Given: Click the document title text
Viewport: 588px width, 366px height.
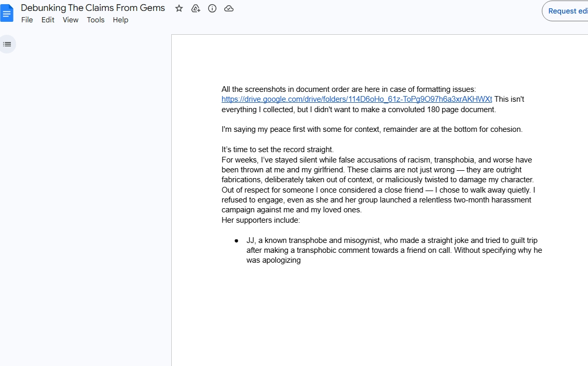Looking at the screenshot, I should [93, 8].
